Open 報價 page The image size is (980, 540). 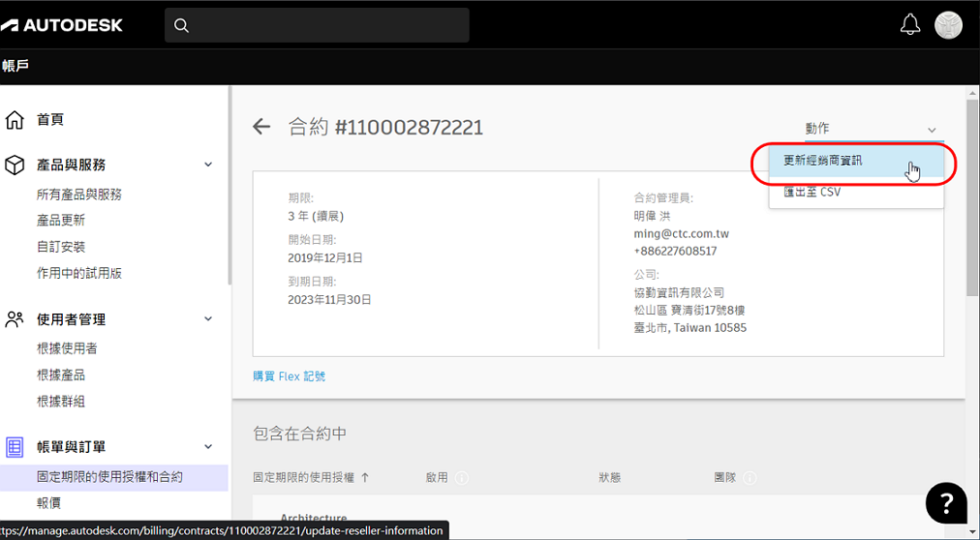coord(48,503)
